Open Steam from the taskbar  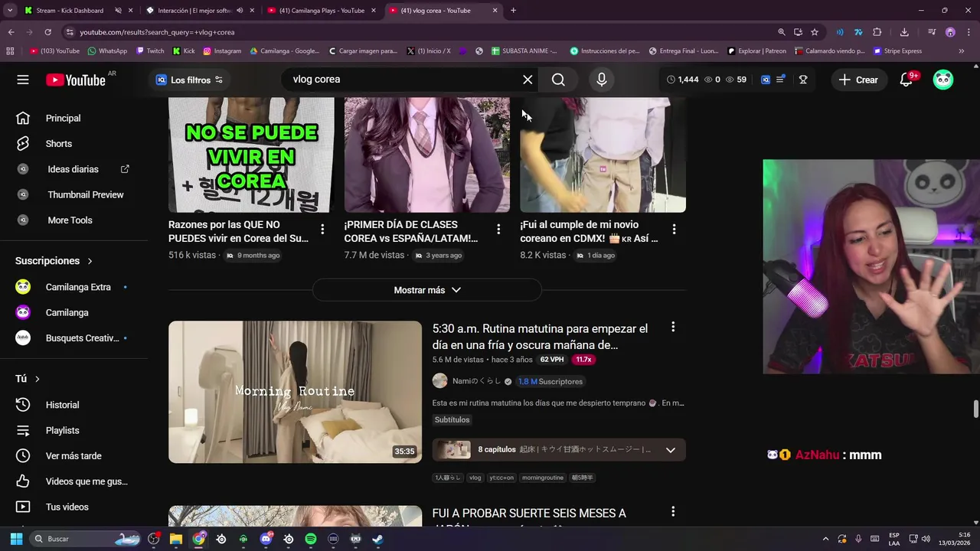coord(377,539)
